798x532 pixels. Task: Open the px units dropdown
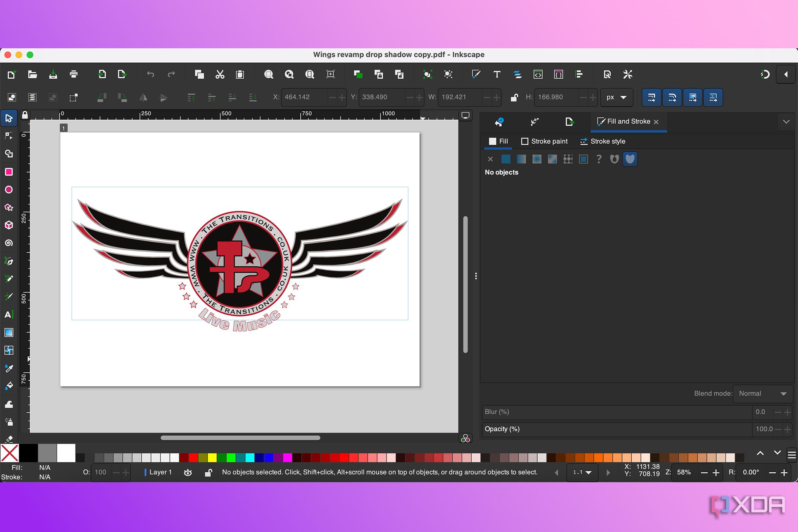click(x=616, y=97)
